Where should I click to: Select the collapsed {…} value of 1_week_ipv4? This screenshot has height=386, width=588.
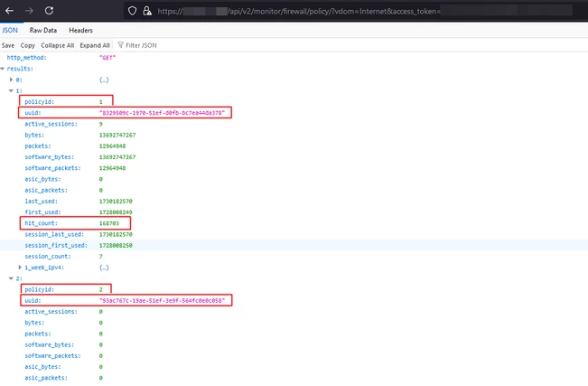tap(104, 268)
